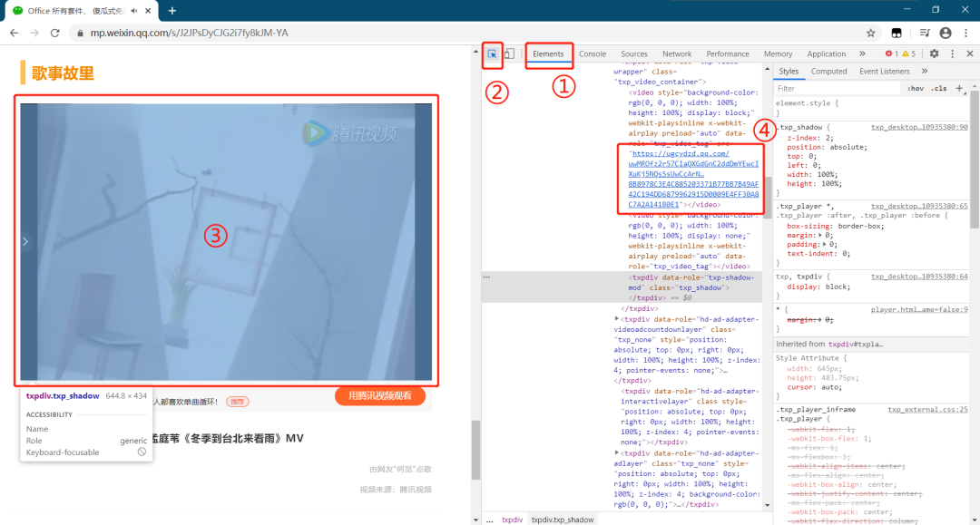Show more Styles pane tabs chevron
Image resolution: width=980 pixels, height=525 pixels.
925,71
